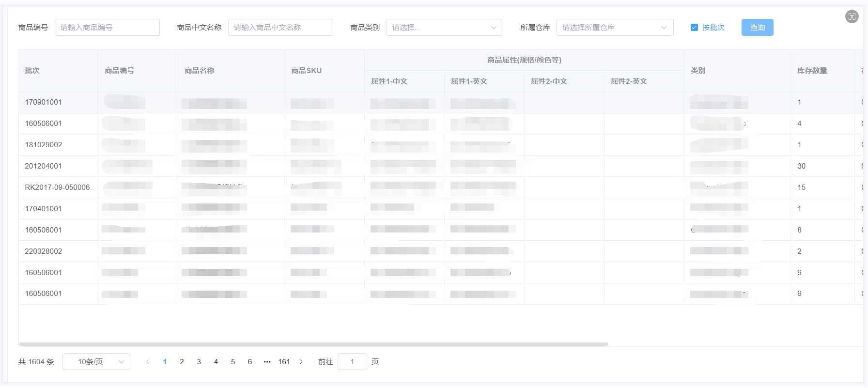Go to page 4 in pagination
868x388 pixels.
pos(216,362)
